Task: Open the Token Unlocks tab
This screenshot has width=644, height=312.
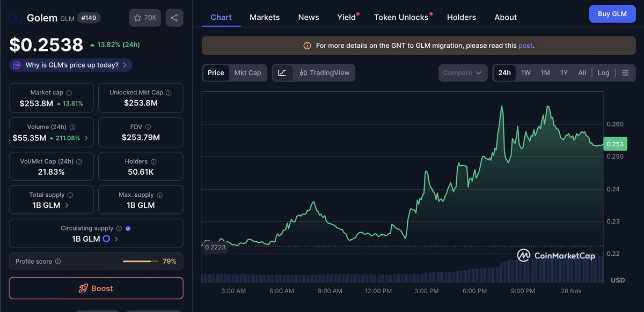Action: pos(401,17)
